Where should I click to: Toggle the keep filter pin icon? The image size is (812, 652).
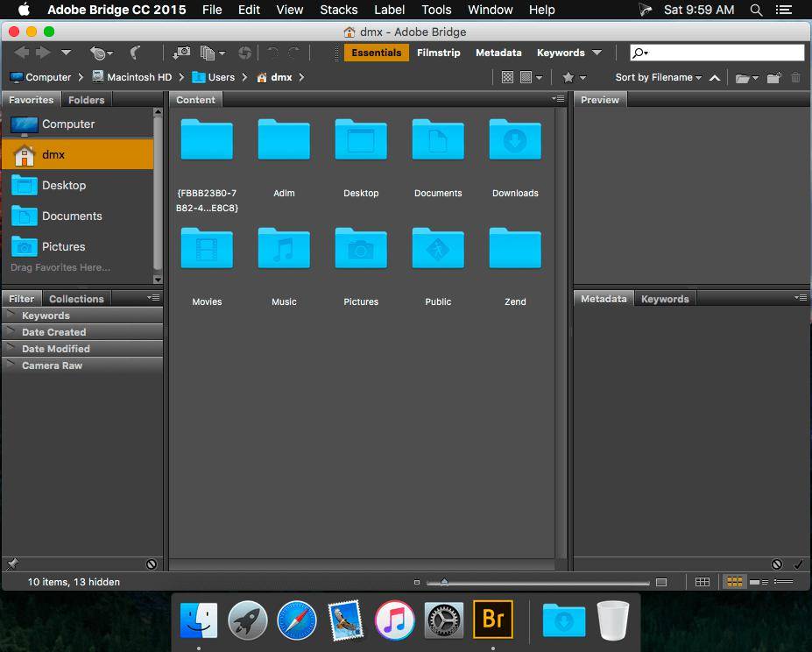pos(12,564)
